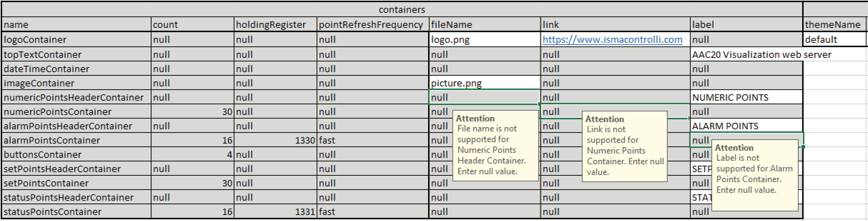Select the picture.png fileName cell
The image size is (868, 221).
click(484, 83)
